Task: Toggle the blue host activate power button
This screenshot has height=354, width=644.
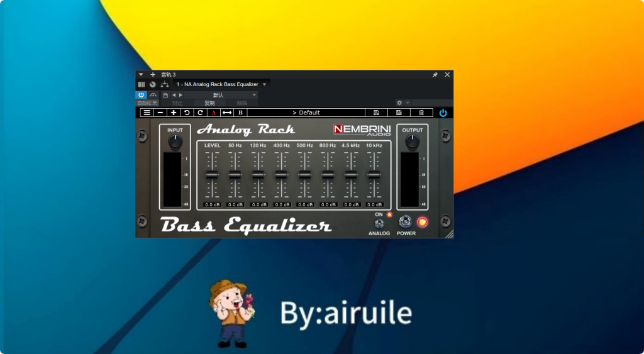Action: (142, 95)
